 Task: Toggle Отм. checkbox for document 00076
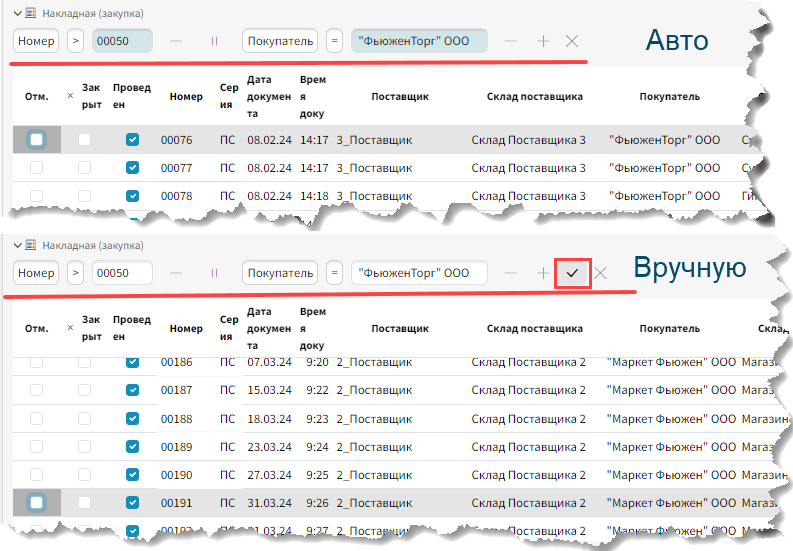37,140
